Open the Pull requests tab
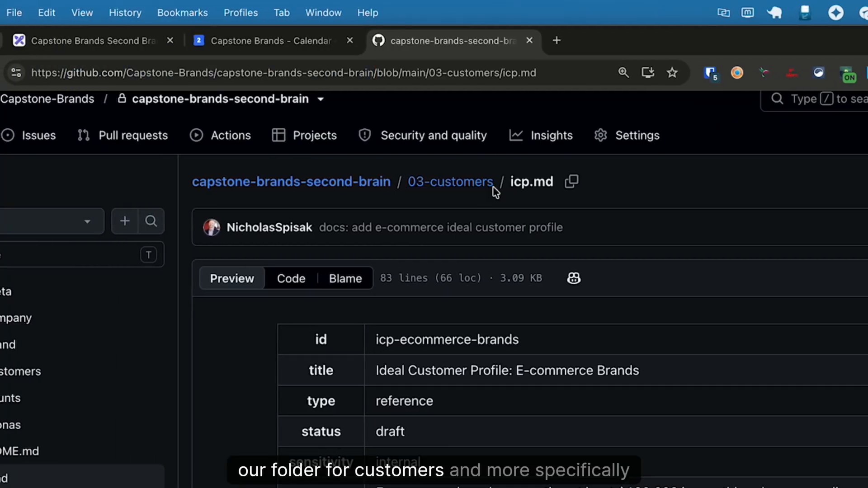Viewport: 868px width, 488px height. coord(123,136)
